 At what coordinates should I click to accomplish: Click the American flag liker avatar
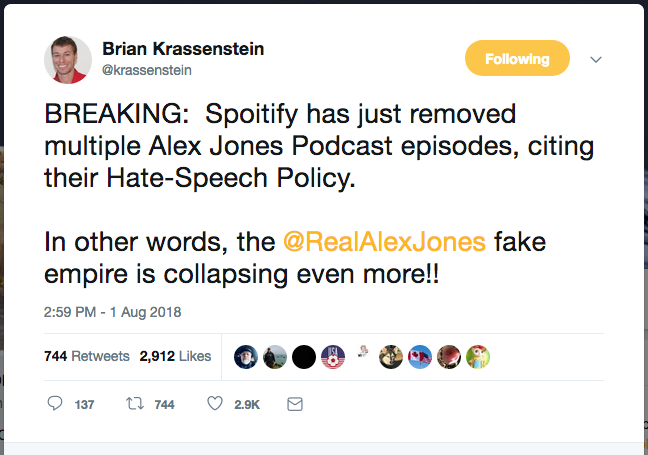coord(333,357)
